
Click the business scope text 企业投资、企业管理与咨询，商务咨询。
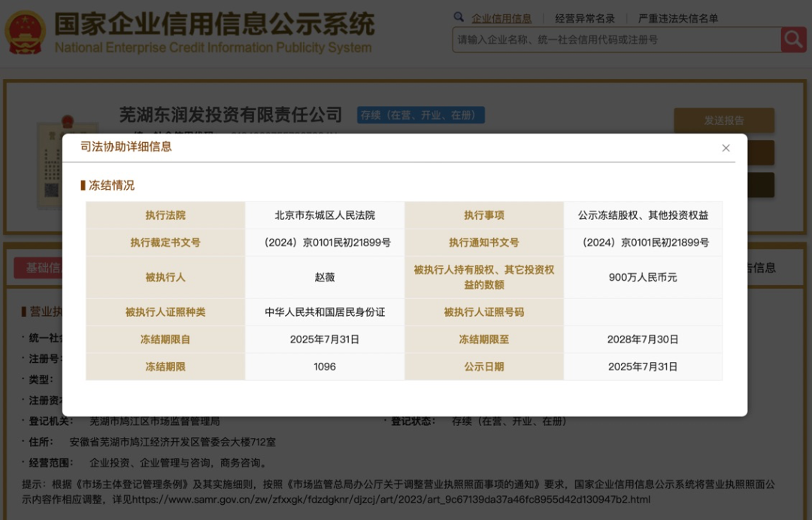click(x=179, y=463)
